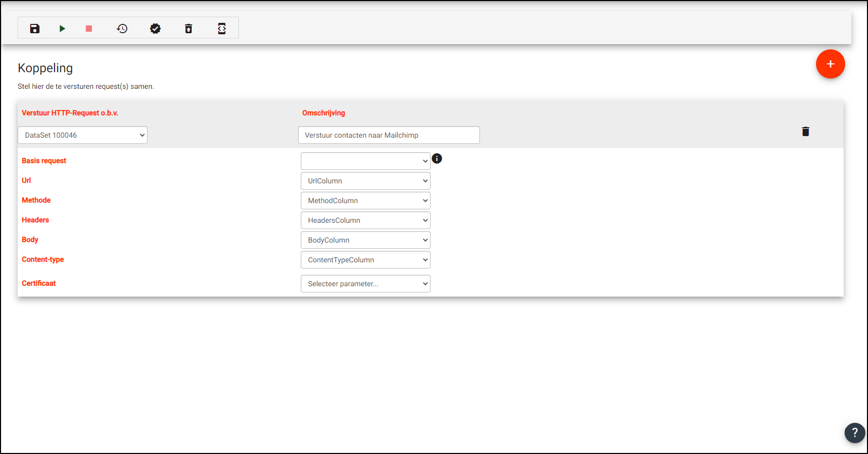Screen dimensions: 868x454
Task: Open the UrlColumn dropdown
Action: tap(365, 181)
